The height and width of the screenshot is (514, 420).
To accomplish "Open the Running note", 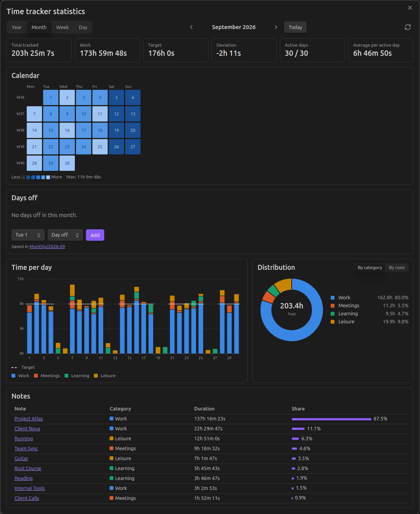I will pos(24,439).
